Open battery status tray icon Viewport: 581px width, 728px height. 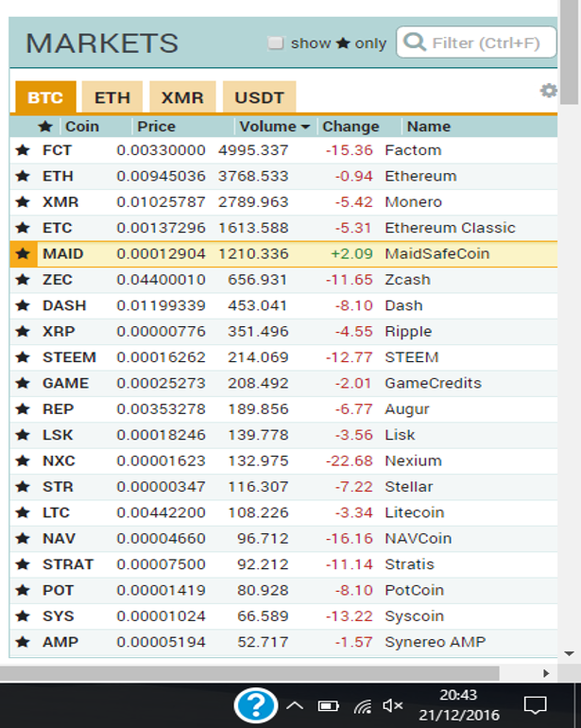[329, 706]
